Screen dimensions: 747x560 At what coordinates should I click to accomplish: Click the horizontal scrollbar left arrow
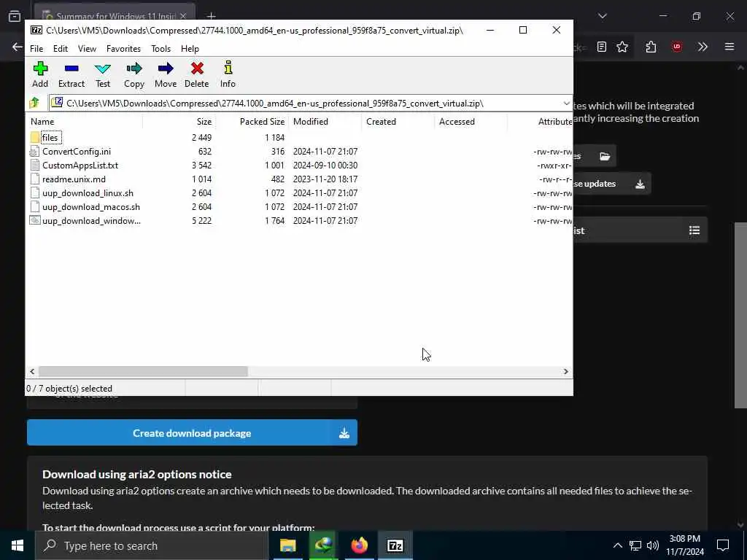tap(32, 371)
